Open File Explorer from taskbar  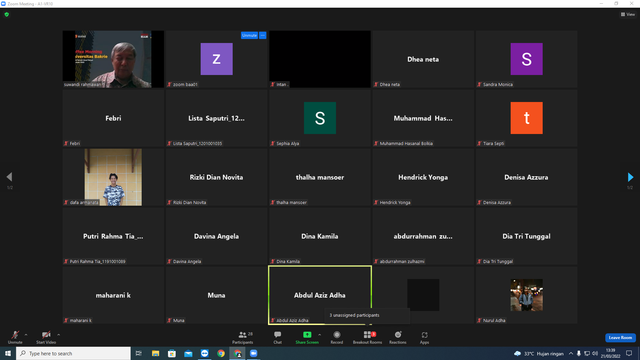click(156, 353)
